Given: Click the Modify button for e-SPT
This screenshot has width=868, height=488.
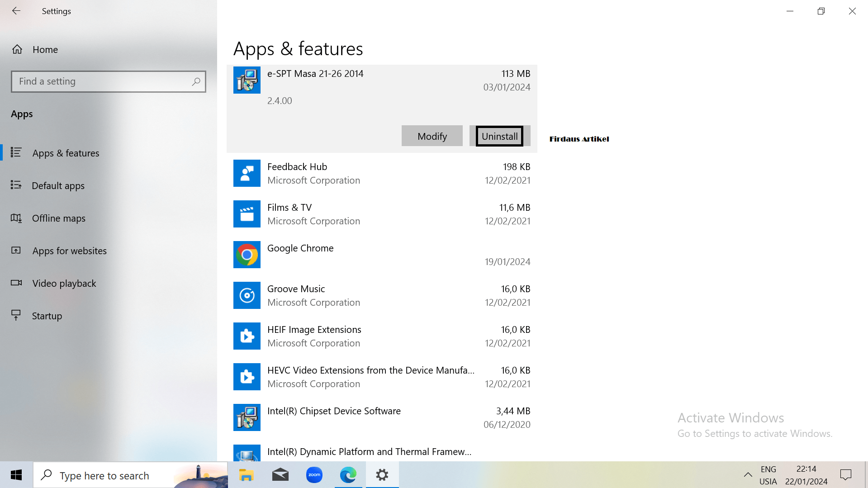Looking at the screenshot, I should [x=432, y=136].
